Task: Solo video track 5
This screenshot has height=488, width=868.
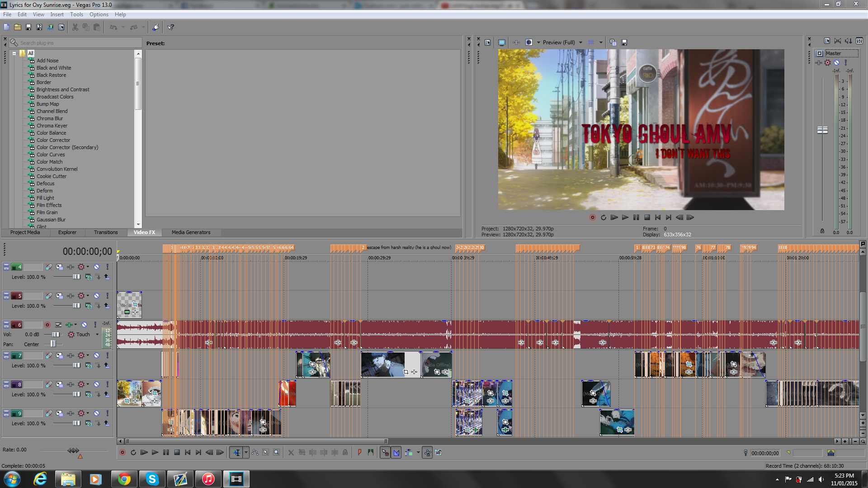Action: tap(107, 296)
